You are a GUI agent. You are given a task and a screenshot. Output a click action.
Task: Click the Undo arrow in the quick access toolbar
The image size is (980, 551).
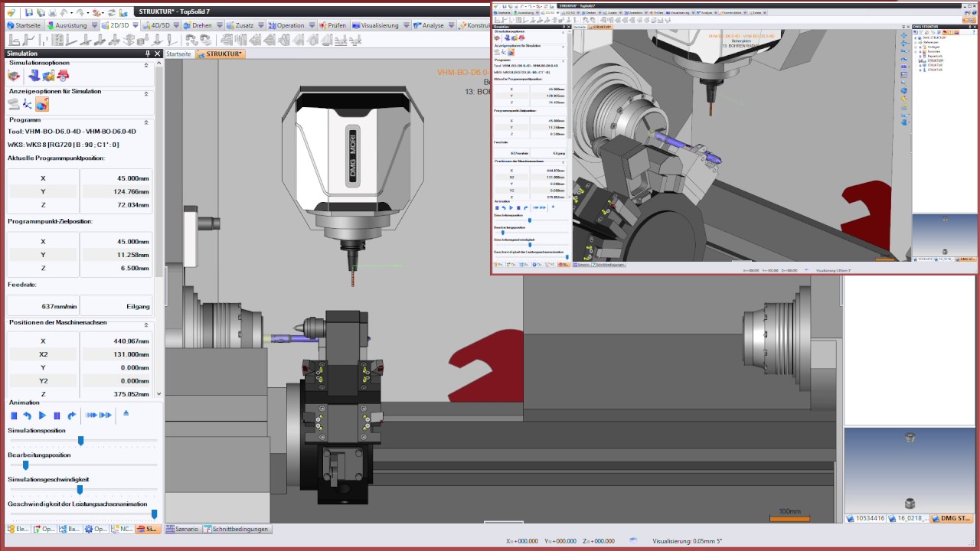[x=63, y=12]
